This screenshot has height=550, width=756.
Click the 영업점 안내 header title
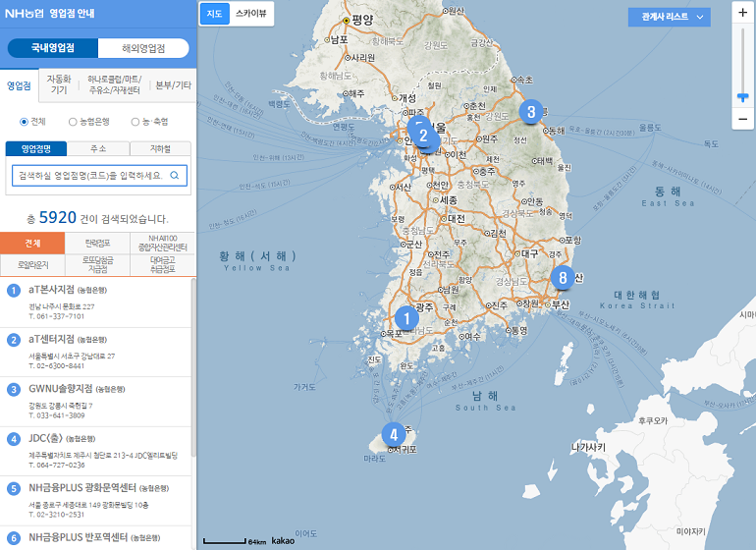(72, 14)
